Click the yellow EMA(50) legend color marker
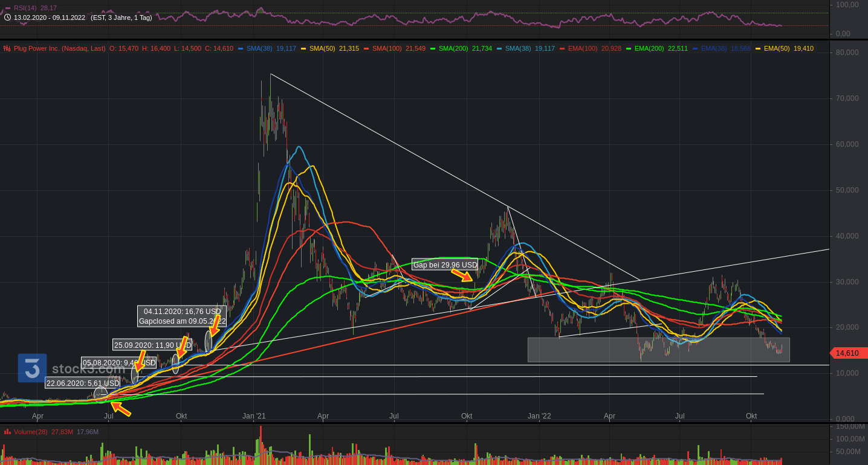Image resolution: width=868 pixels, height=465 pixels. 759,48
